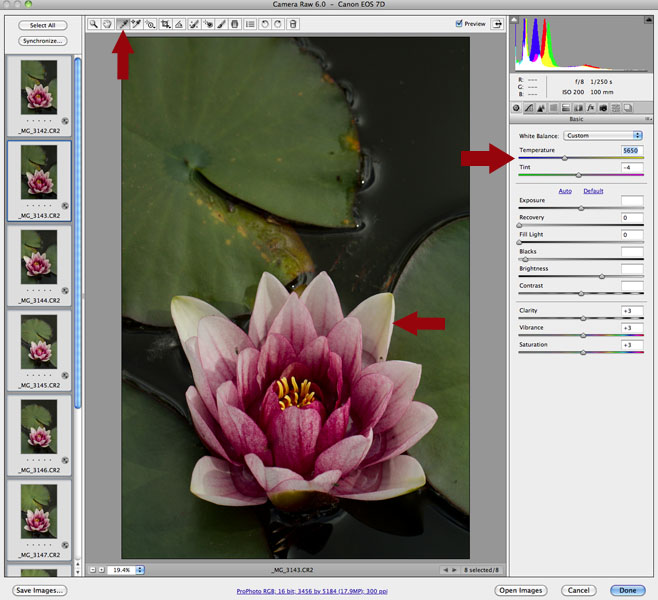Open the zoom level dropdown
658x600 pixels.
[x=140, y=570]
